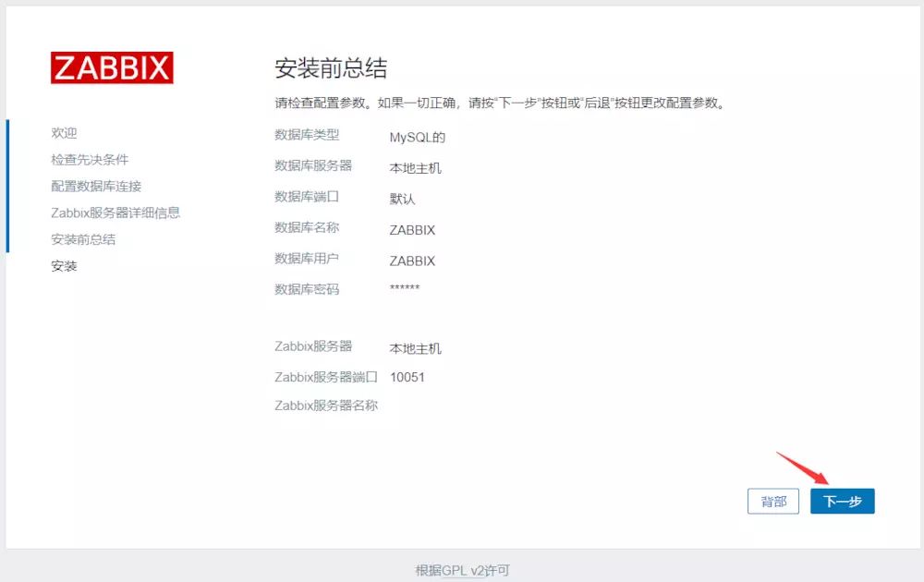Jump to Zabbix服务器详细信息 setup step

click(x=115, y=212)
